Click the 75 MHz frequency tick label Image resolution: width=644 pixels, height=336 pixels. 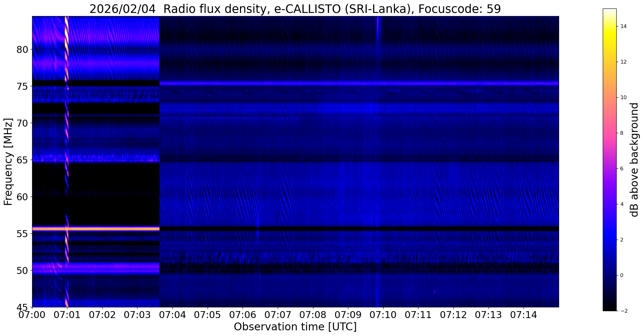tap(23, 86)
